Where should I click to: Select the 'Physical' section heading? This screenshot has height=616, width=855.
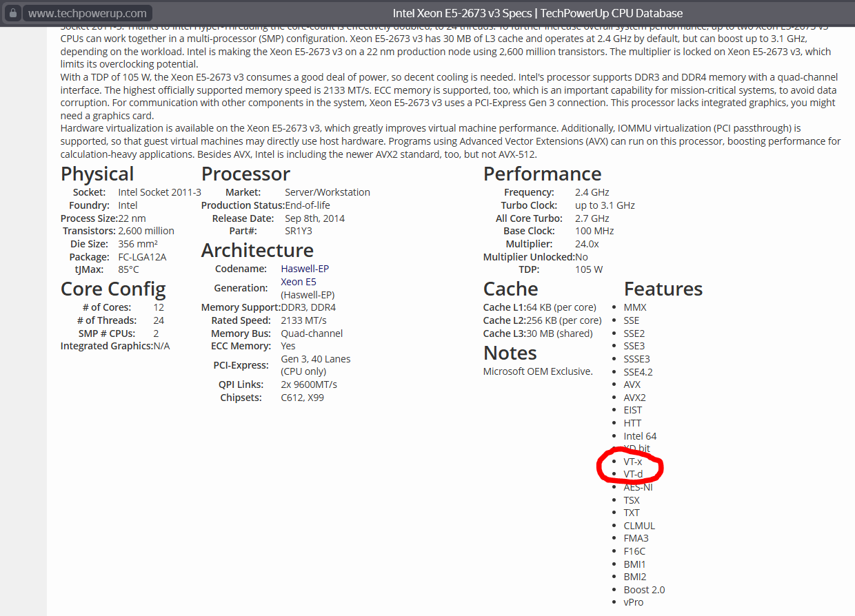[x=97, y=174]
